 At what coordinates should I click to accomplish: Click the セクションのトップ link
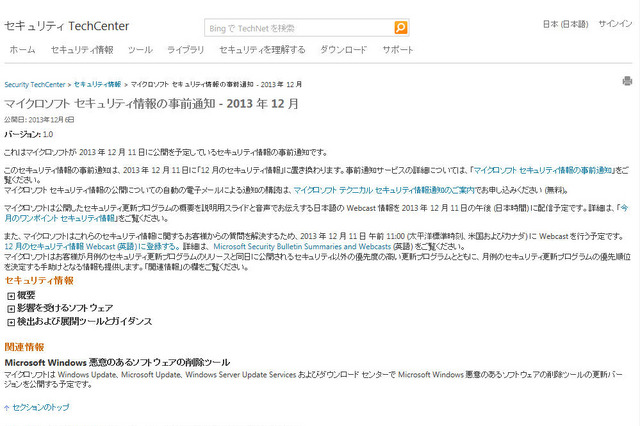(41, 407)
